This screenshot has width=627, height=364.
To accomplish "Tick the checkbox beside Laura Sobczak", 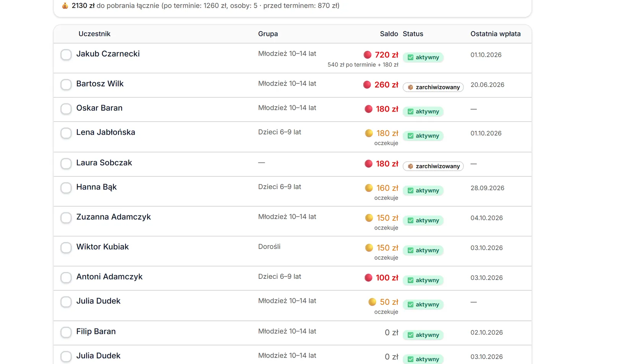I will click(x=66, y=163).
